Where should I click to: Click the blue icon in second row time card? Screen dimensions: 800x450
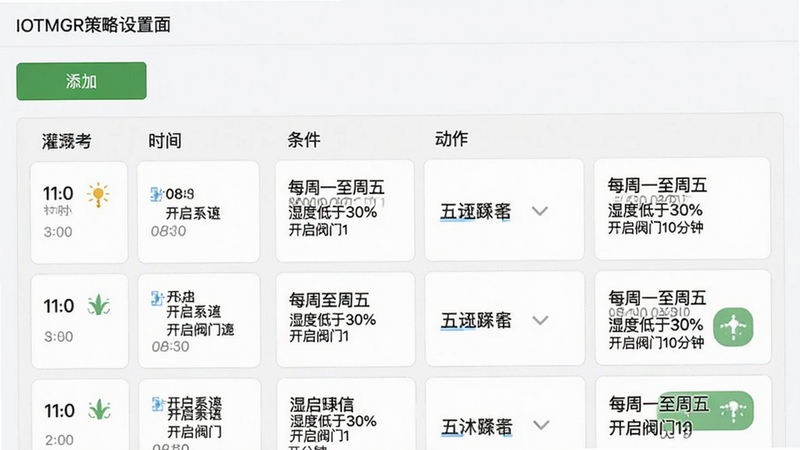[x=157, y=297]
